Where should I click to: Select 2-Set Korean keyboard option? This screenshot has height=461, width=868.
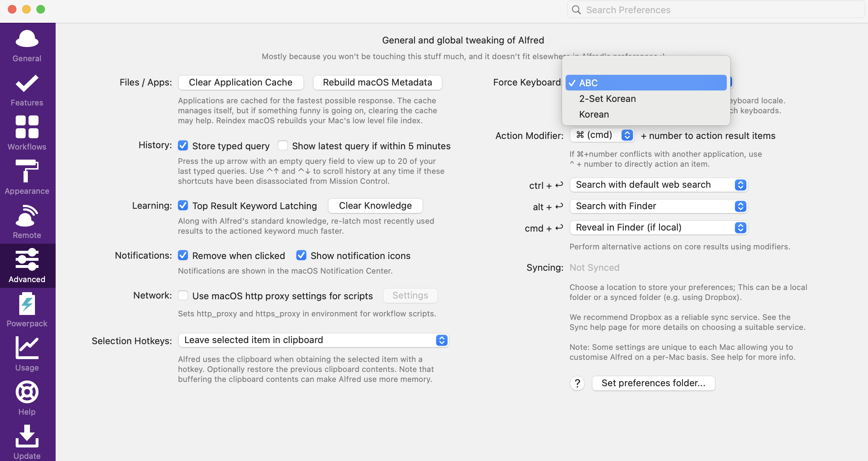(607, 99)
